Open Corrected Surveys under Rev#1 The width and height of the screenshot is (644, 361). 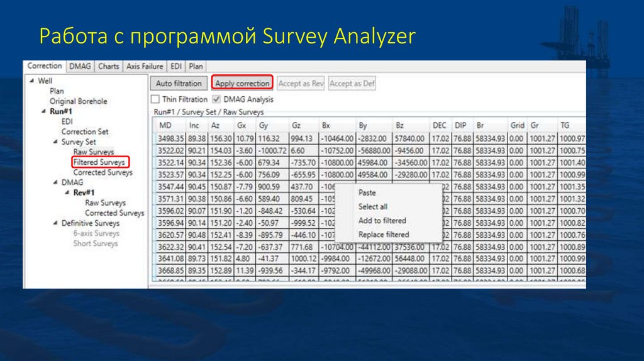114,213
